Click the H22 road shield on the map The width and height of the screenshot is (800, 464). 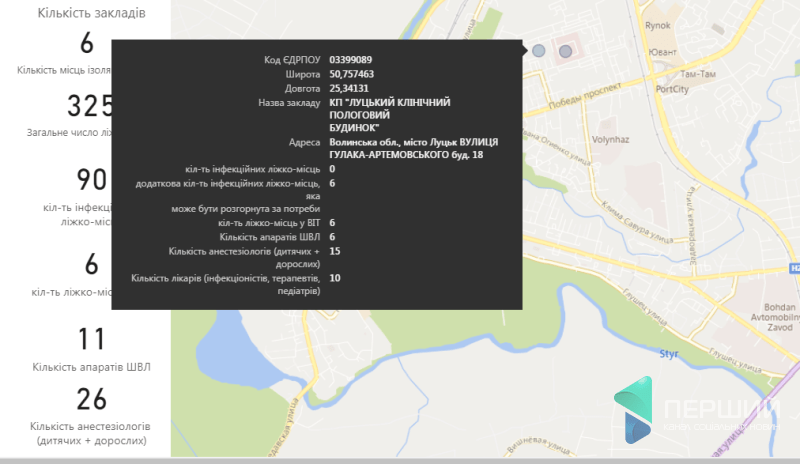click(x=794, y=268)
